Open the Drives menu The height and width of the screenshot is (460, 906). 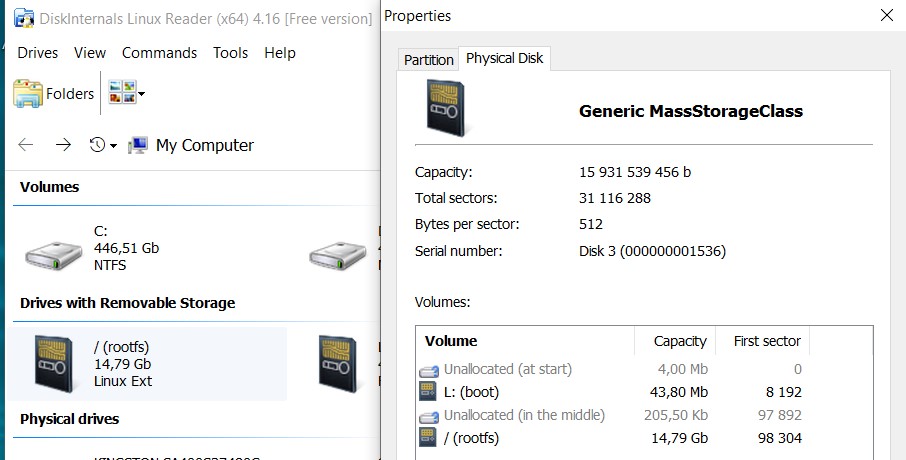[x=38, y=53]
